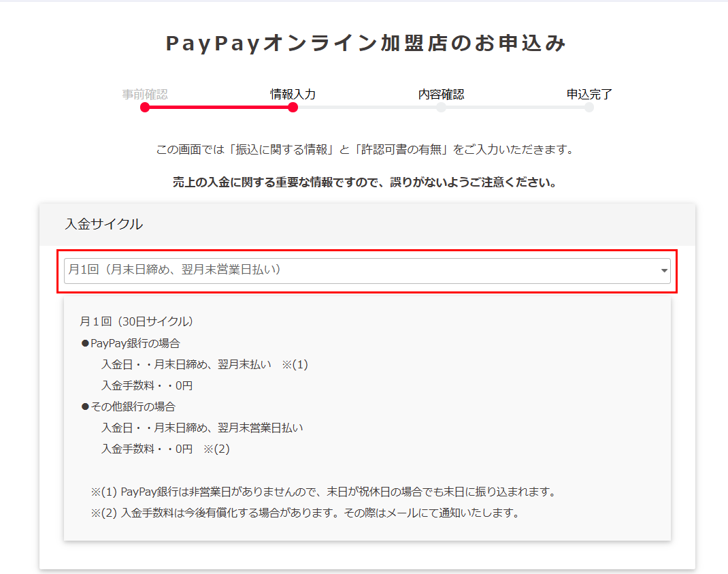Click the dropdown arrow of payment cycle select
The height and width of the screenshot is (574, 728).
click(665, 270)
